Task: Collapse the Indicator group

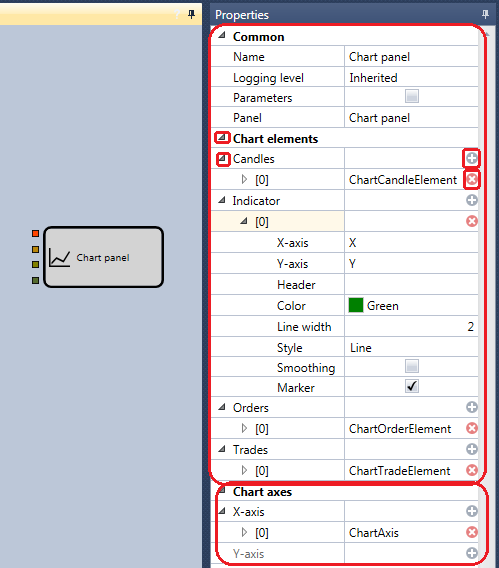Action: [222, 200]
